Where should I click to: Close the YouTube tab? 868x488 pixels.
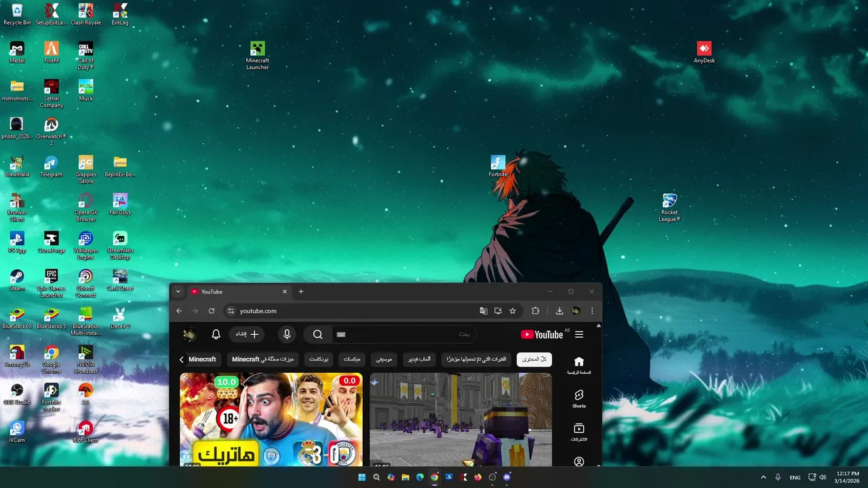285,291
